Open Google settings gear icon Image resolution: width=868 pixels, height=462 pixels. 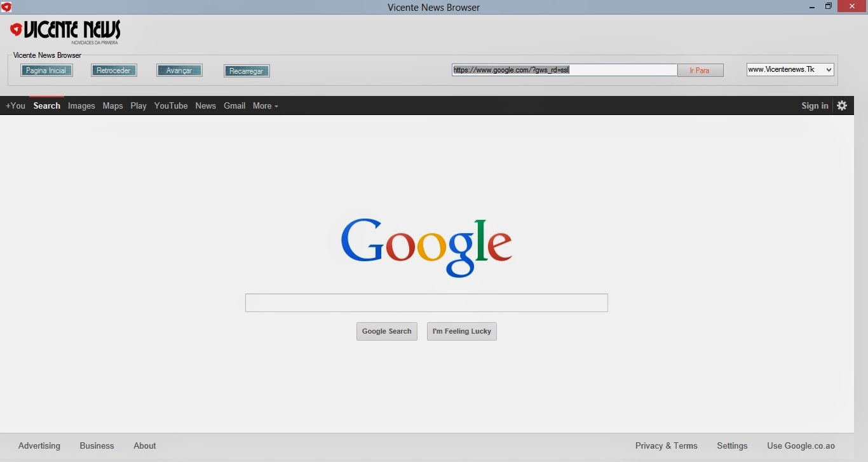[x=842, y=105]
